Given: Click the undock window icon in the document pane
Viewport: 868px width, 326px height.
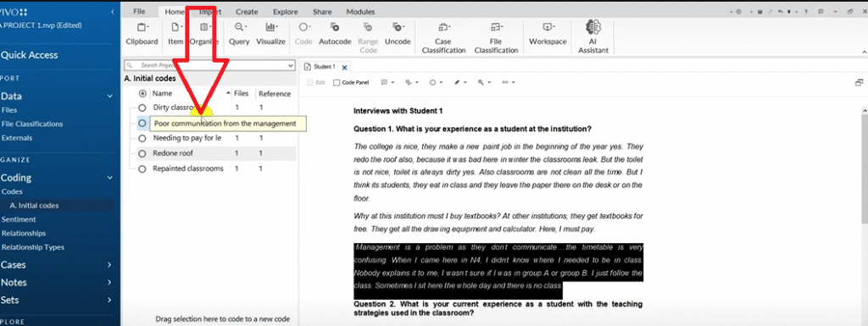Looking at the screenshot, I should click(860, 82).
